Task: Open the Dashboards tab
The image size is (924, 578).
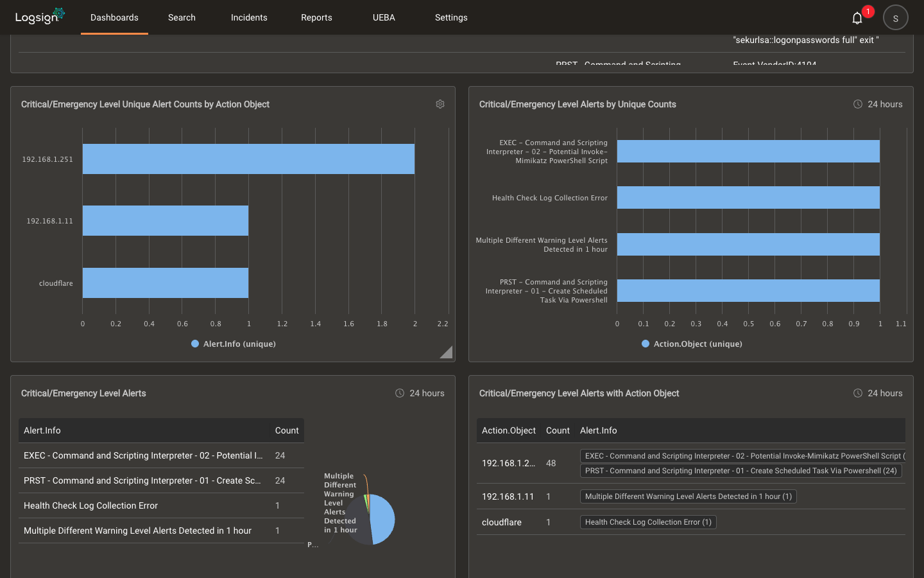Action: pos(114,17)
